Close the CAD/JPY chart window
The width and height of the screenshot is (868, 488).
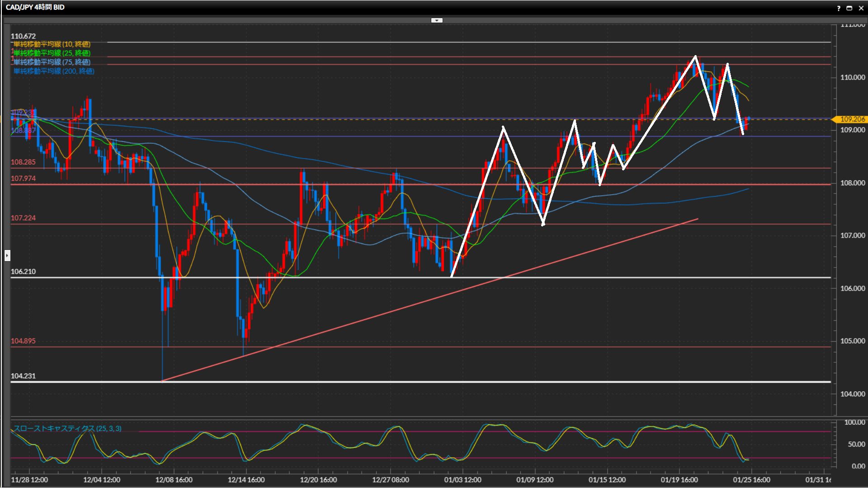(861, 8)
